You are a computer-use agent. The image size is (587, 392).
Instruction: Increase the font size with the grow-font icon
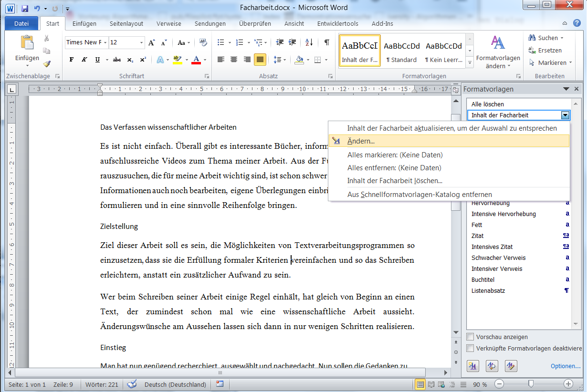[152, 42]
